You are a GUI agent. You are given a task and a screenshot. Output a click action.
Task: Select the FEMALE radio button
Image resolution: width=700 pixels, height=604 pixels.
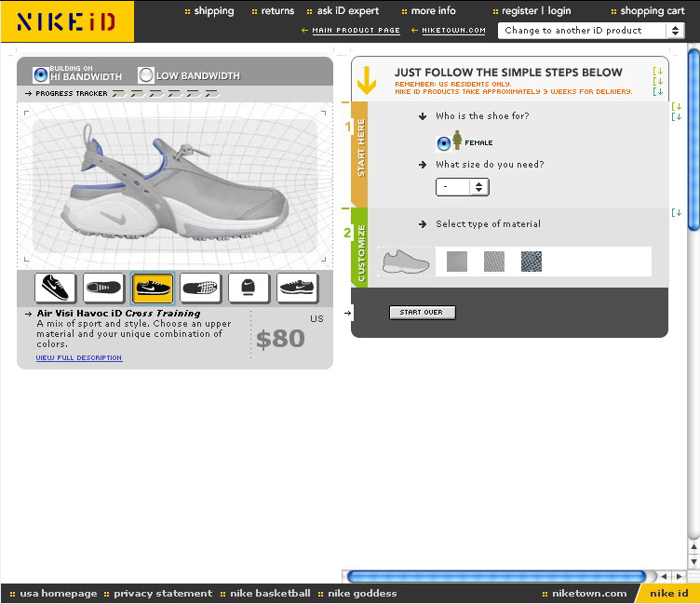click(444, 143)
